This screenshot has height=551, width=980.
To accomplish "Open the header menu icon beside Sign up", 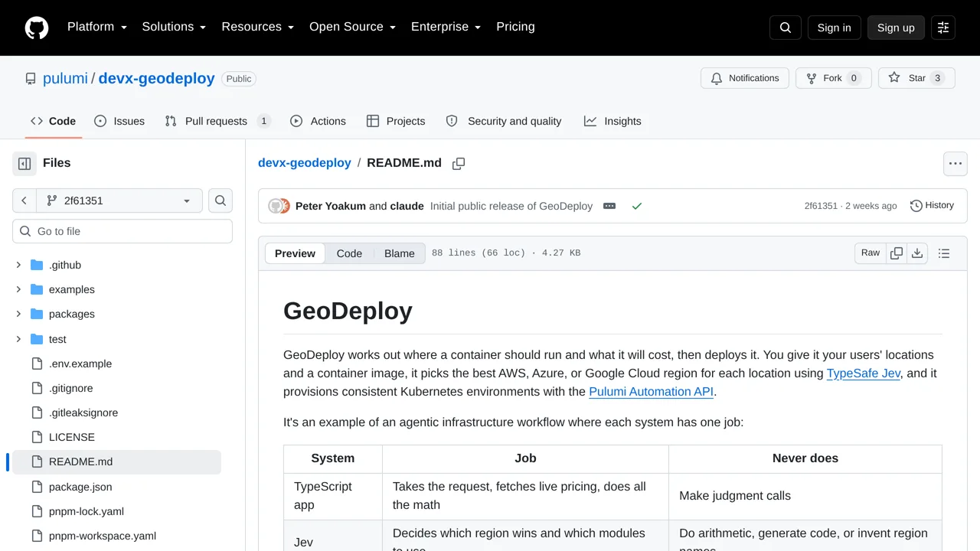I will coord(943,28).
